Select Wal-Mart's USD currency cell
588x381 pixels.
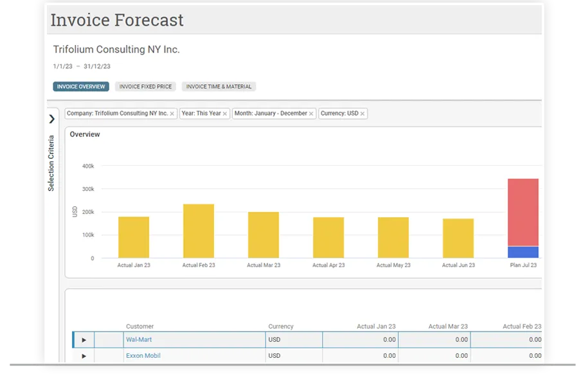click(x=294, y=340)
